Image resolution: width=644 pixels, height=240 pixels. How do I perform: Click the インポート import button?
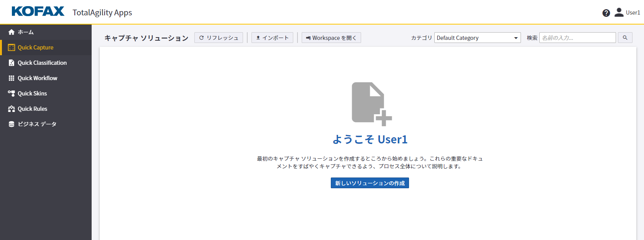coord(272,38)
